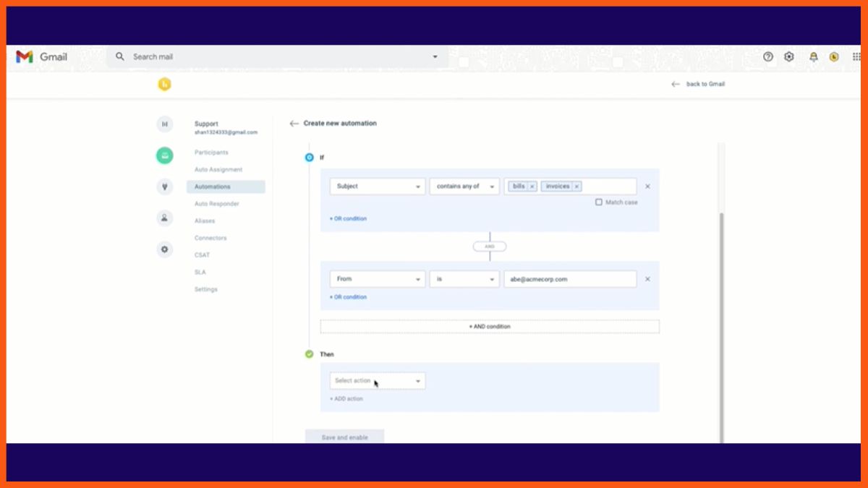Open the Gmail help question mark icon

tap(768, 57)
